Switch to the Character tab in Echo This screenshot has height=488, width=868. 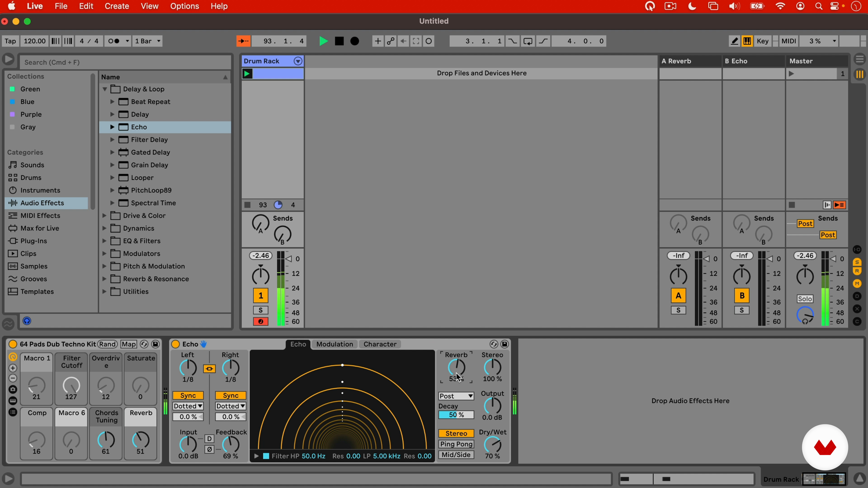click(380, 344)
